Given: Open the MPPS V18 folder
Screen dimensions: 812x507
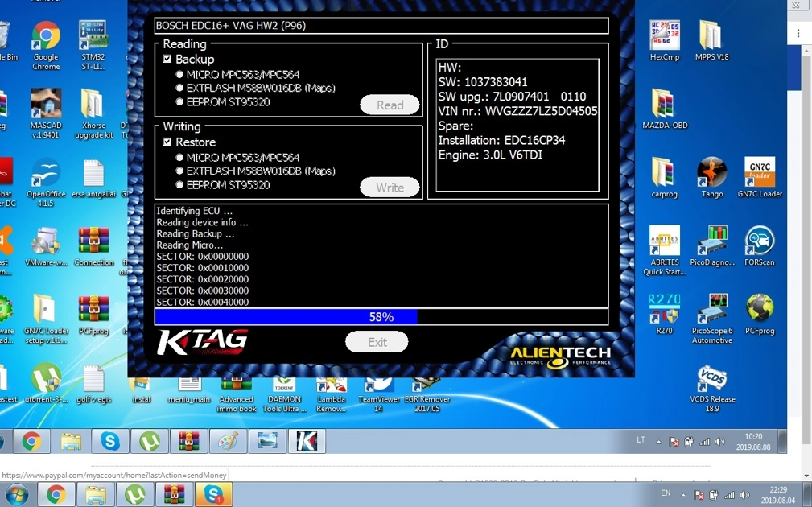Looking at the screenshot, I should click(711, 40).
